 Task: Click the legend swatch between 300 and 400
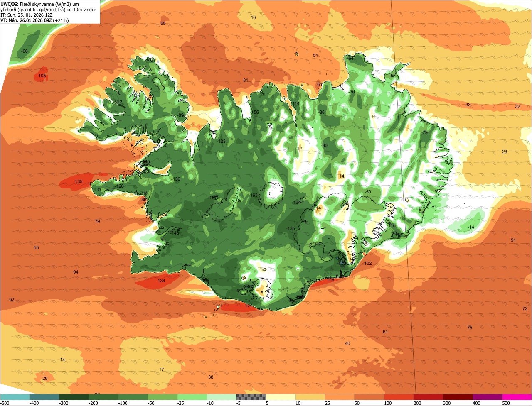[x=458, y=397]
